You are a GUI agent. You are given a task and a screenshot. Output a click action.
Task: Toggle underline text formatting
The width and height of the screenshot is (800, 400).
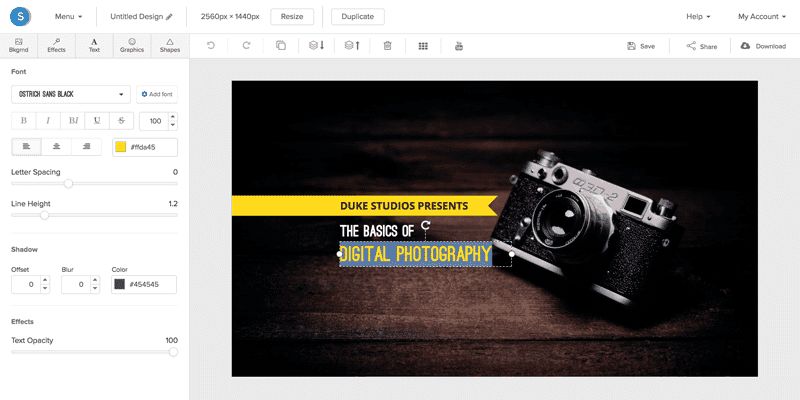97,121
